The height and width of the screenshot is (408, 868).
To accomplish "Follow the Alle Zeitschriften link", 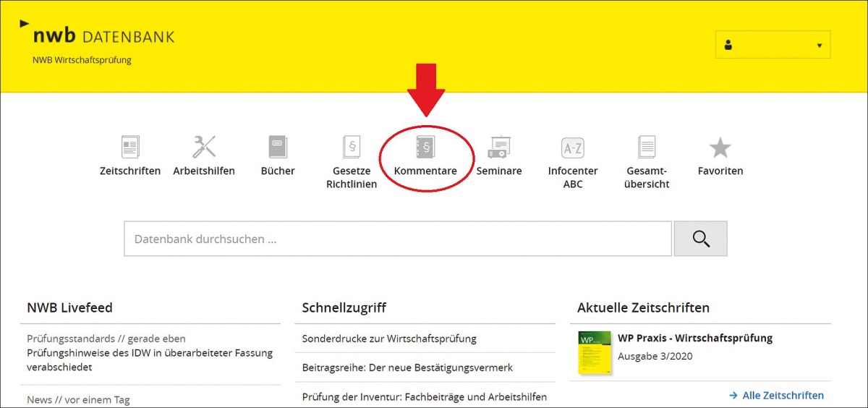I will [776, 395].
